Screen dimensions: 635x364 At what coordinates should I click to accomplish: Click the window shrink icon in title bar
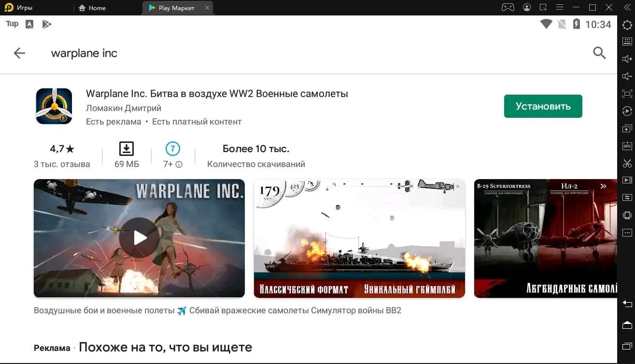(x=543, y=7)
